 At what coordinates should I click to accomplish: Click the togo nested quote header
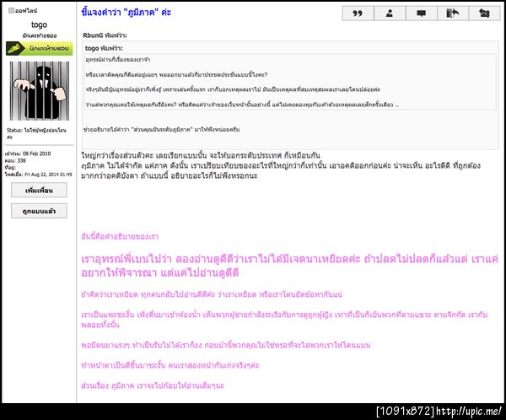click(x=104, y=48)
